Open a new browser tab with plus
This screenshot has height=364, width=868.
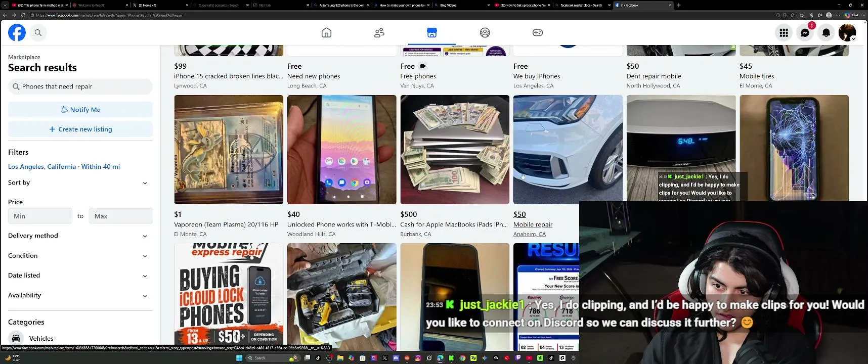click(679, 5)
